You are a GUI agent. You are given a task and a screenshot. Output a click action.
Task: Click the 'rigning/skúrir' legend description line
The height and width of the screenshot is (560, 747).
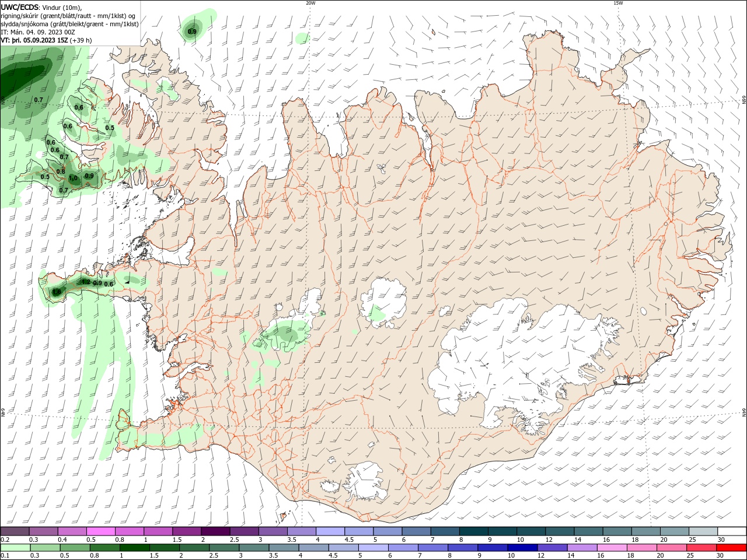[68, 15]
